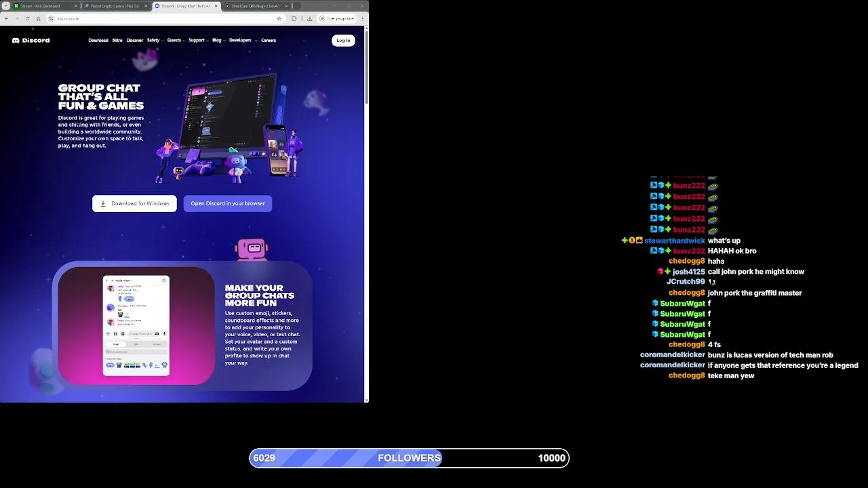The image size is (868, 488).
Task: Open the browser three-dot menu
Action: (x=363, y=18)
